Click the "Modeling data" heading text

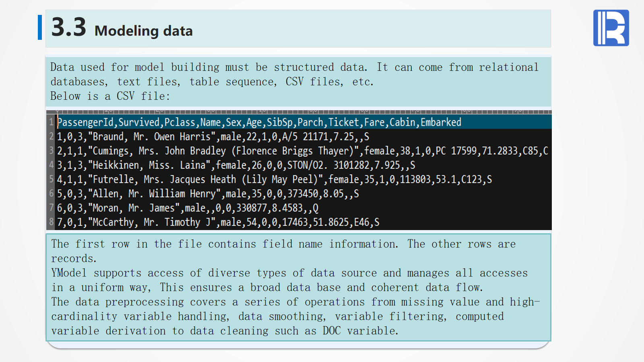pos(143,31)
